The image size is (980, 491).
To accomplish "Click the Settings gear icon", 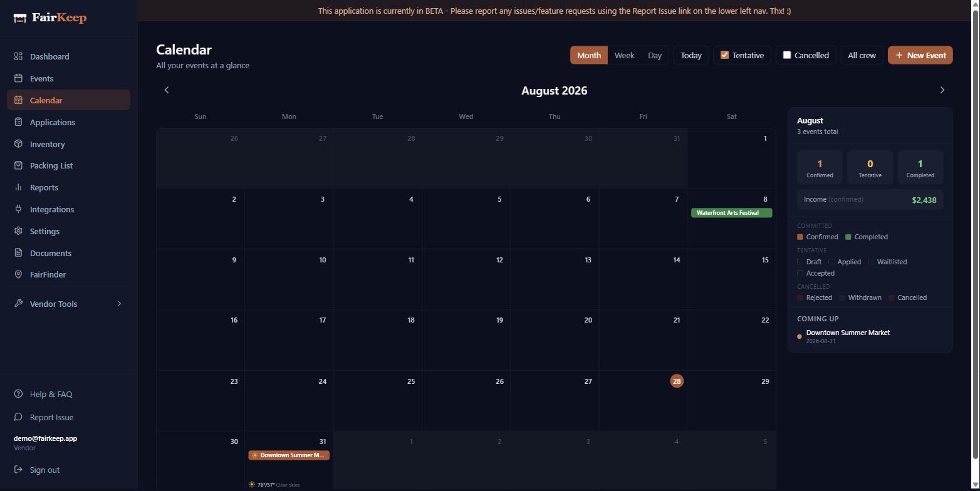I will pyautogui.click(x=18, y=231).
